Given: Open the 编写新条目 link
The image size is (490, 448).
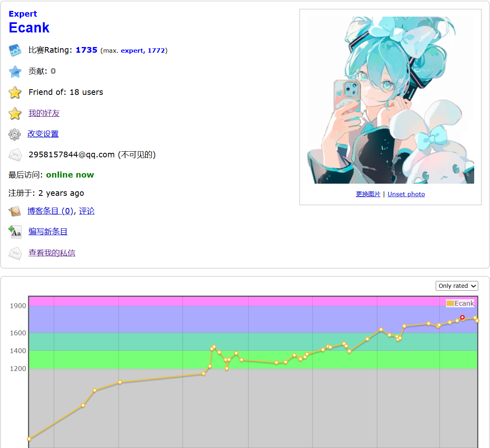Looking at the screenshot, I should click(48, 232).
